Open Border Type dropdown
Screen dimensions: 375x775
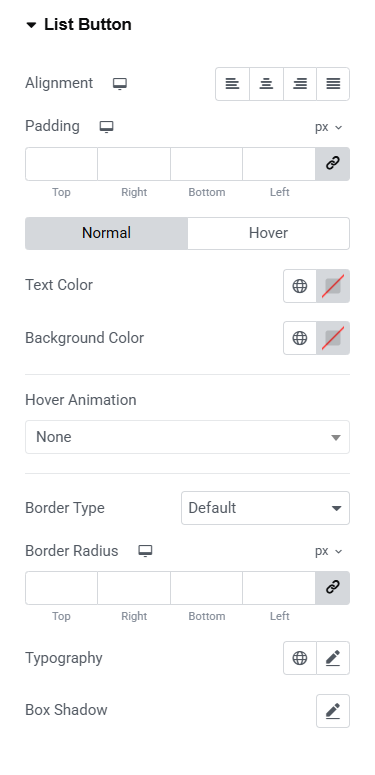point(265,508)
